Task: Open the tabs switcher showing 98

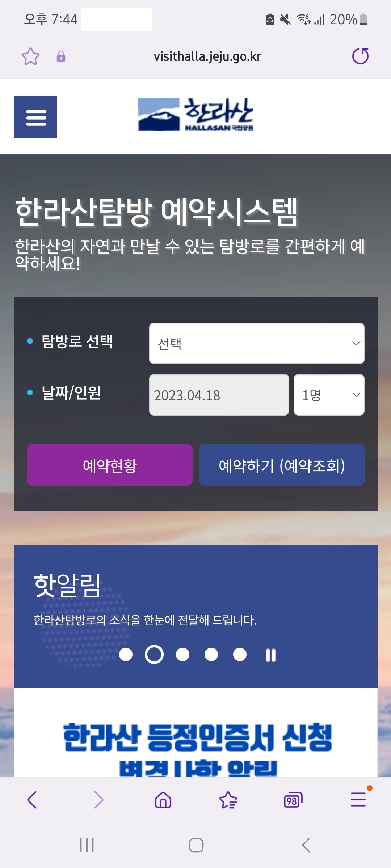Action: coord(293,800)
